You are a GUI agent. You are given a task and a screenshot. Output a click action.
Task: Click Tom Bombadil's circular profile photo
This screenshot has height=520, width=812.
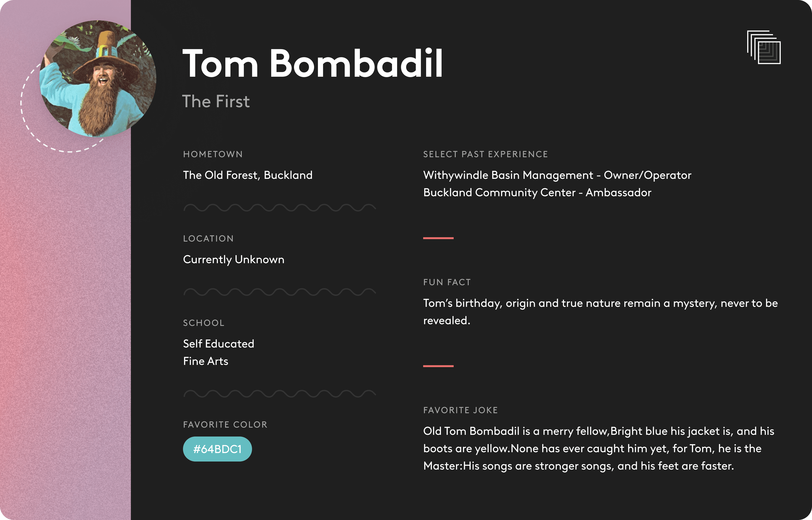98,79
